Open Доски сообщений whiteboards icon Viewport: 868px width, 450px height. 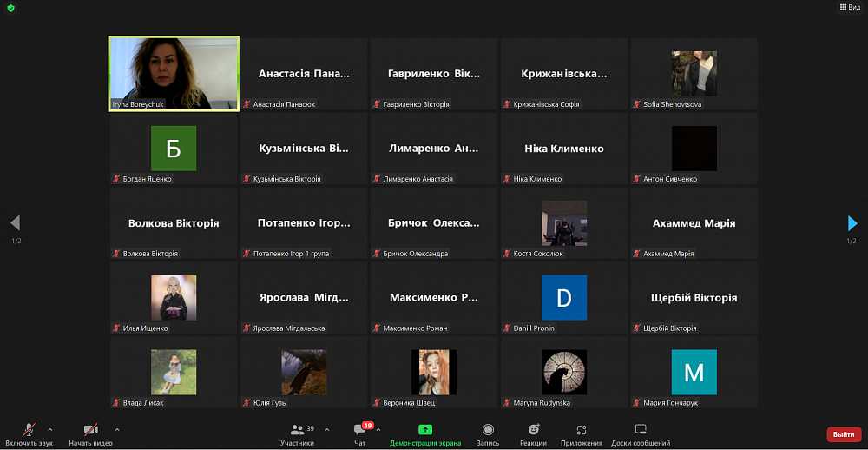[641, 429]
